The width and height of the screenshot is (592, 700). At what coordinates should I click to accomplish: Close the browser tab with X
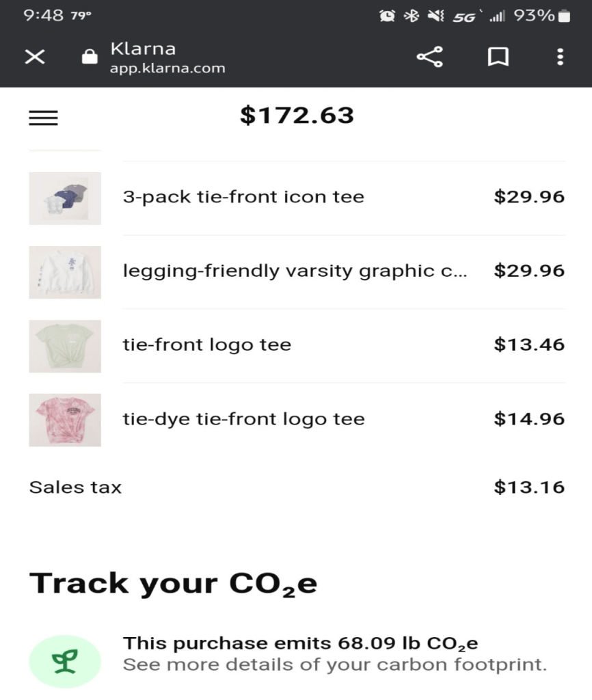pos(35,57)
